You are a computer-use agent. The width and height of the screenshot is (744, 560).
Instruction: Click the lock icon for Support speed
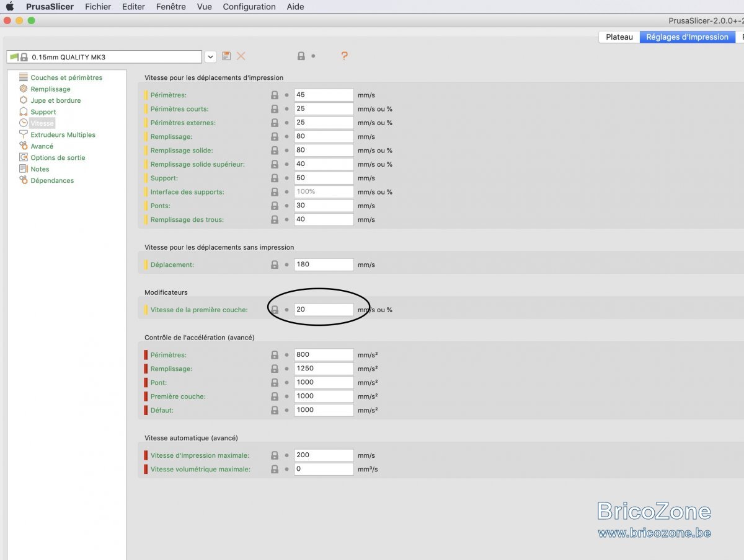(x=275, y=178)
